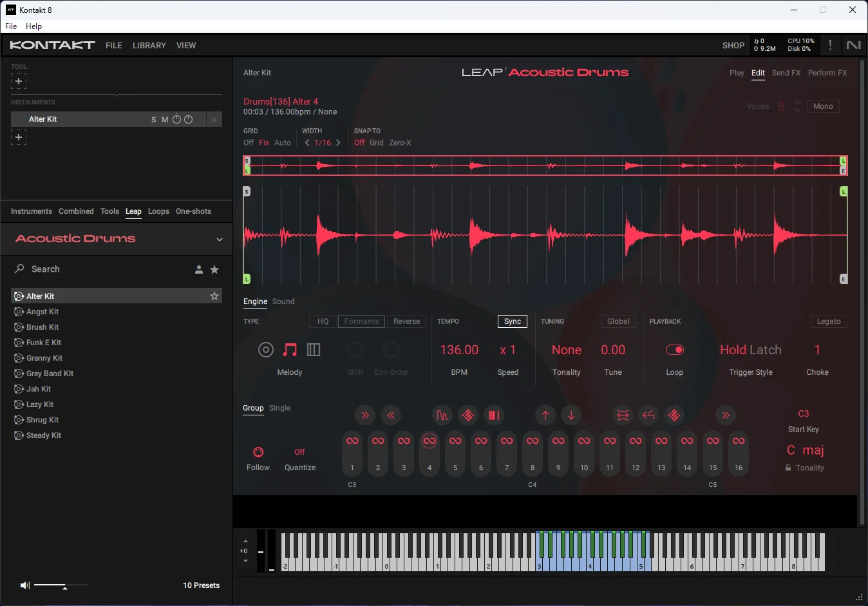This screenshot has width=868, height=606.
Task: Click the up arrow pad tool icon
Action: point(545,415)
